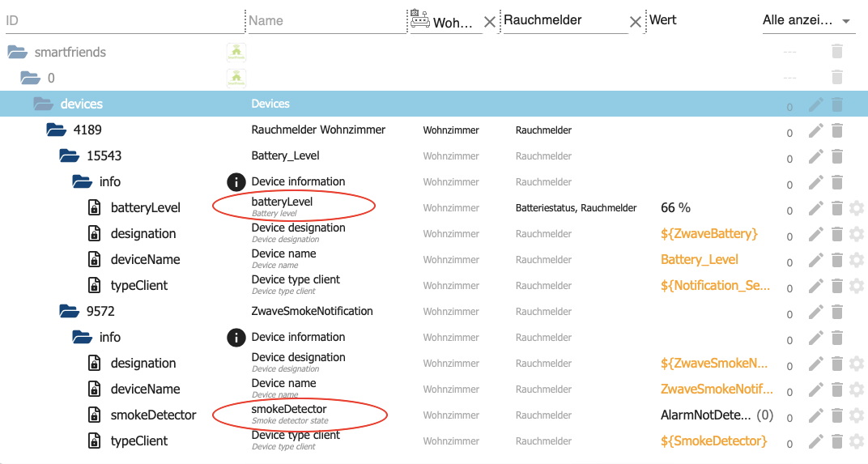Delete the devices folder via trash icon
Image resolution: width=868 pixels, height=464 pixels.
[837, 104]
